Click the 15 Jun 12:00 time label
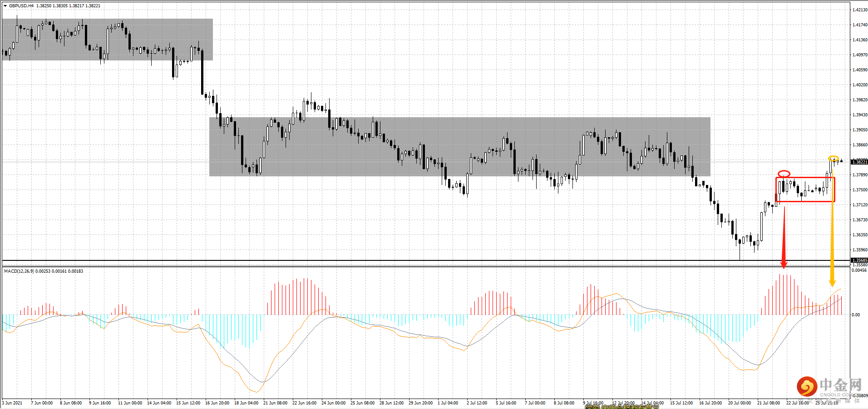The image size is (868, 409). coord(188,403)
